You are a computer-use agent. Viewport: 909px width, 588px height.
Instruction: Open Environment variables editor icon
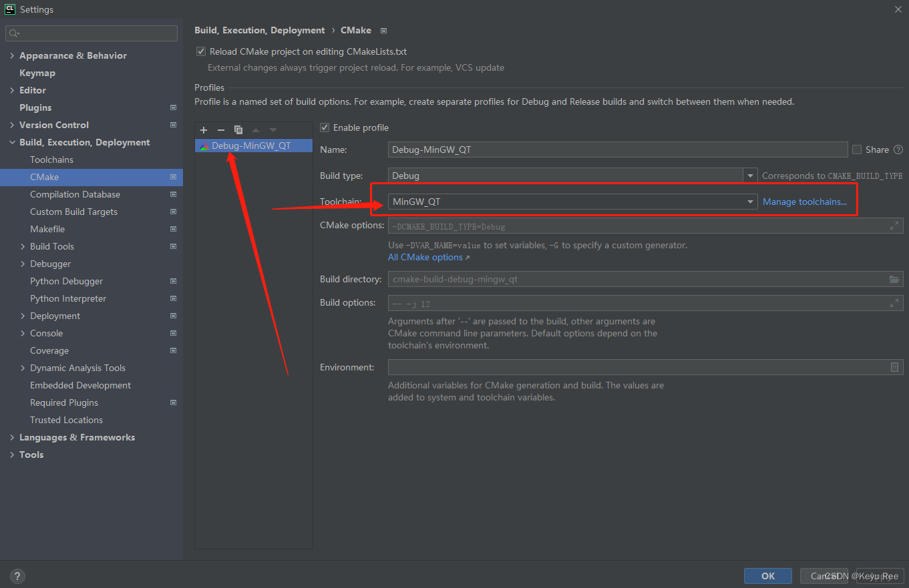(894, 367)
